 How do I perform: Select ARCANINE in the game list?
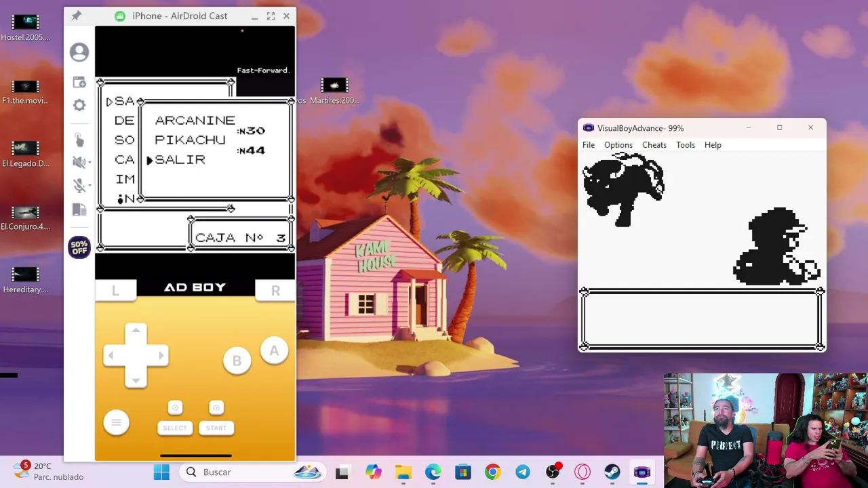coord(195,121)
